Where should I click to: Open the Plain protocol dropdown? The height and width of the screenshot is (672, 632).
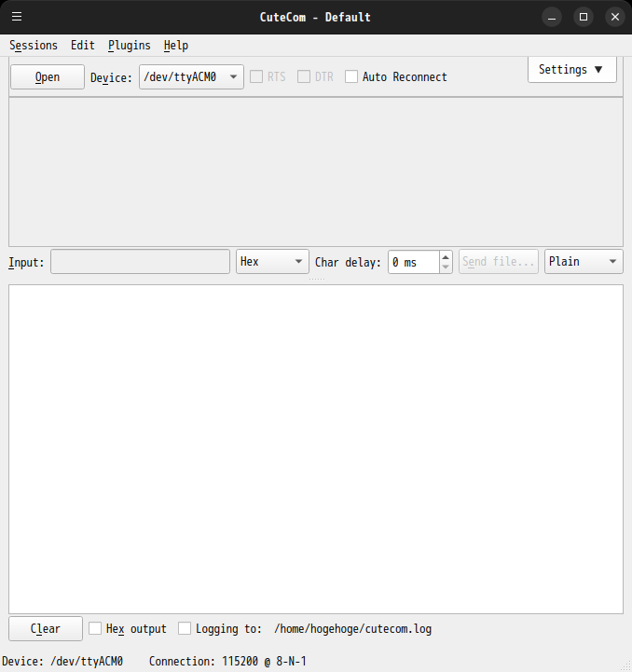[584, 261]
